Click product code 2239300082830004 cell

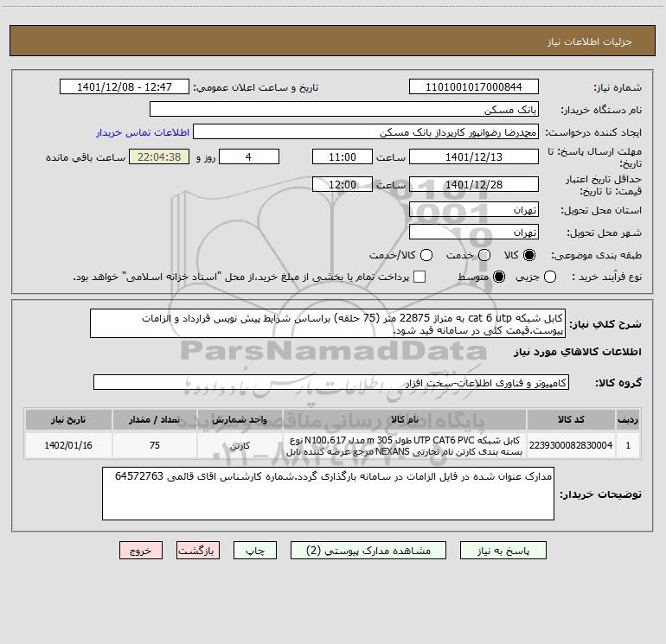coord(571,445)
